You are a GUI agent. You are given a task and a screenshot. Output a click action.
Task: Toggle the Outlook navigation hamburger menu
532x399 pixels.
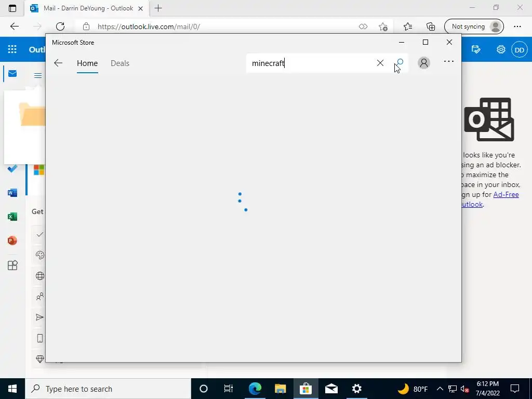pos(38,75)
